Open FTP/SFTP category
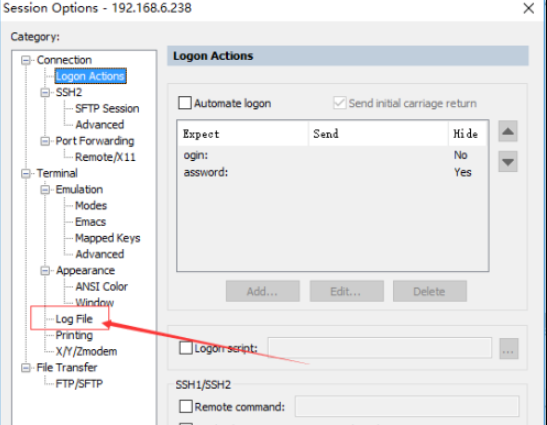The image size is (547, 425). click(79, 384)
